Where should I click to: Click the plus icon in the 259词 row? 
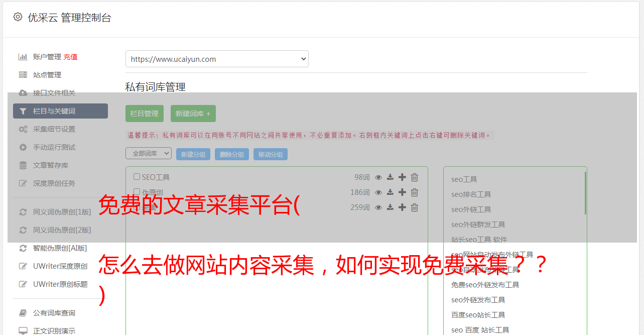coord(402,207)
